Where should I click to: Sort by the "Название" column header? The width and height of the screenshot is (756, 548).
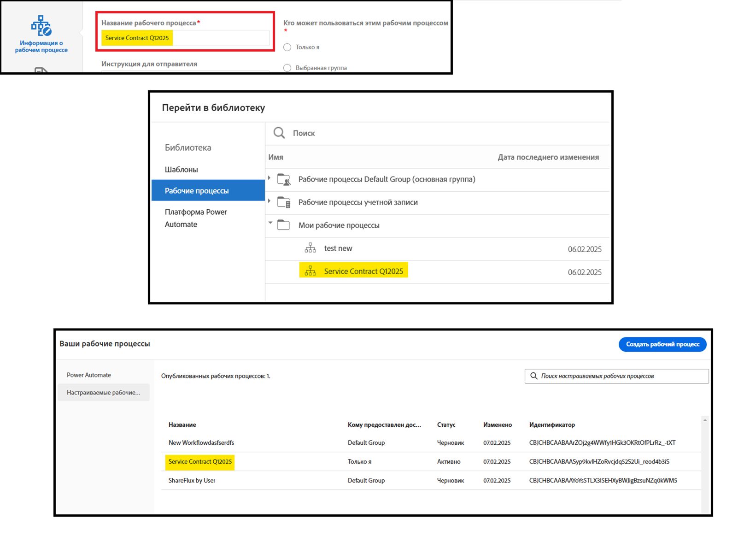(182, 424)
